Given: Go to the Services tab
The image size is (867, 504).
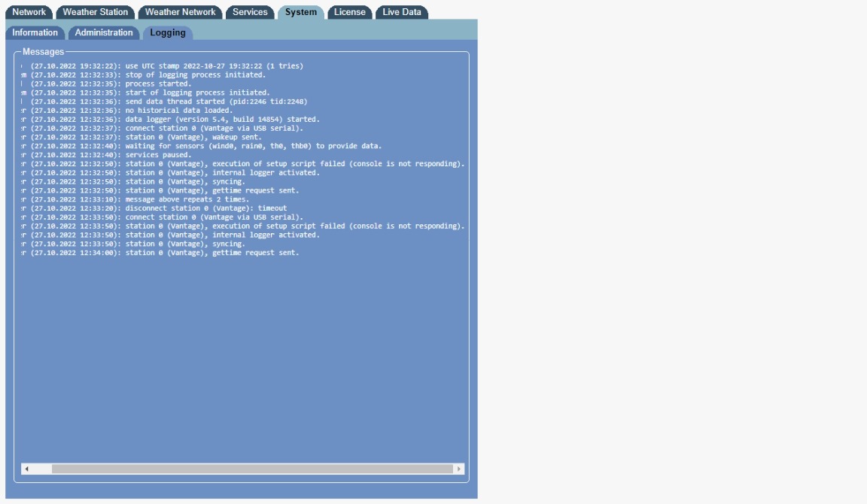Looking at the screenshot, I should [x=250, y=12].
